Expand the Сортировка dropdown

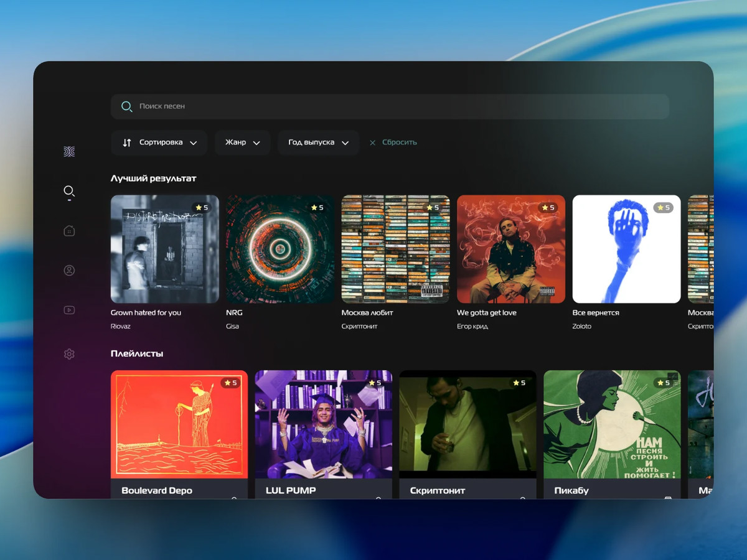[x=160, y=142]
